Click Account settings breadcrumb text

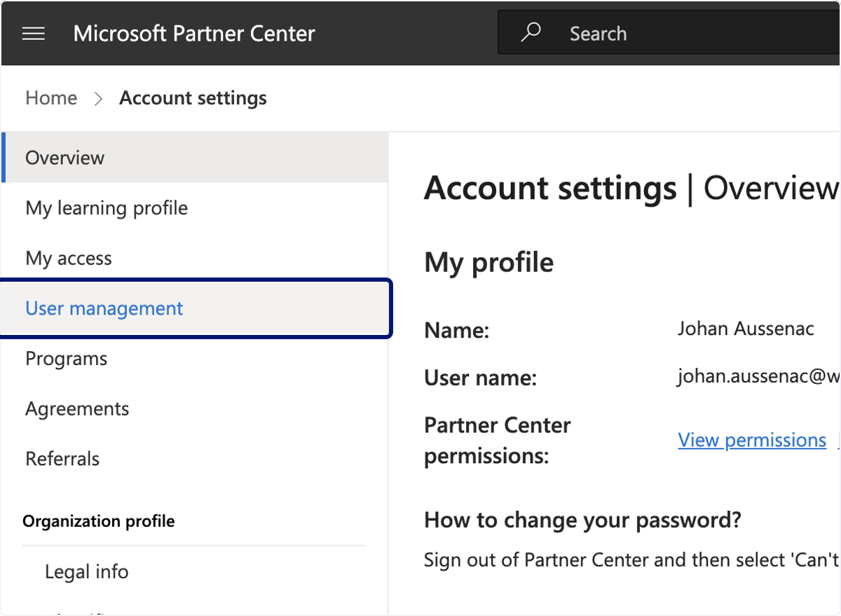coord(193,98)
